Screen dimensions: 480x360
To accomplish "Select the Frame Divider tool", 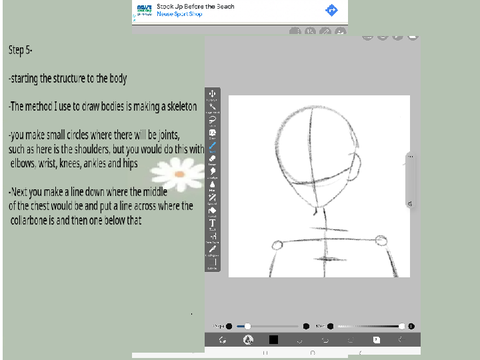I will [x=212, y=237].
